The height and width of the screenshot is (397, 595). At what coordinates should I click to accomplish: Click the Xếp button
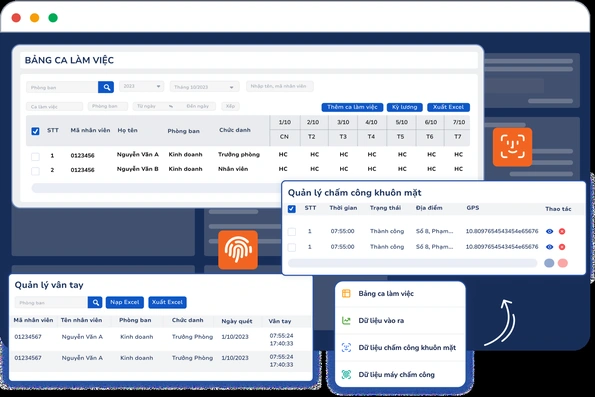coord(230,106)
